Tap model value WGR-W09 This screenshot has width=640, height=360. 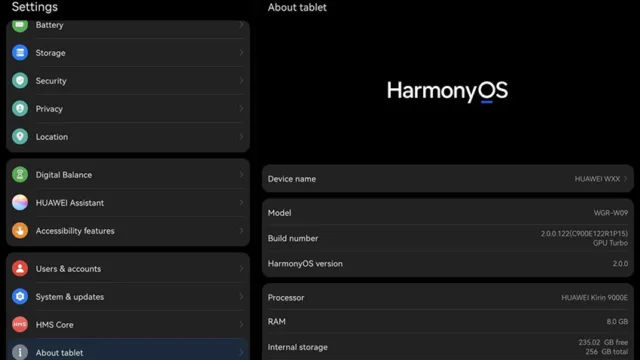(611, 213)
